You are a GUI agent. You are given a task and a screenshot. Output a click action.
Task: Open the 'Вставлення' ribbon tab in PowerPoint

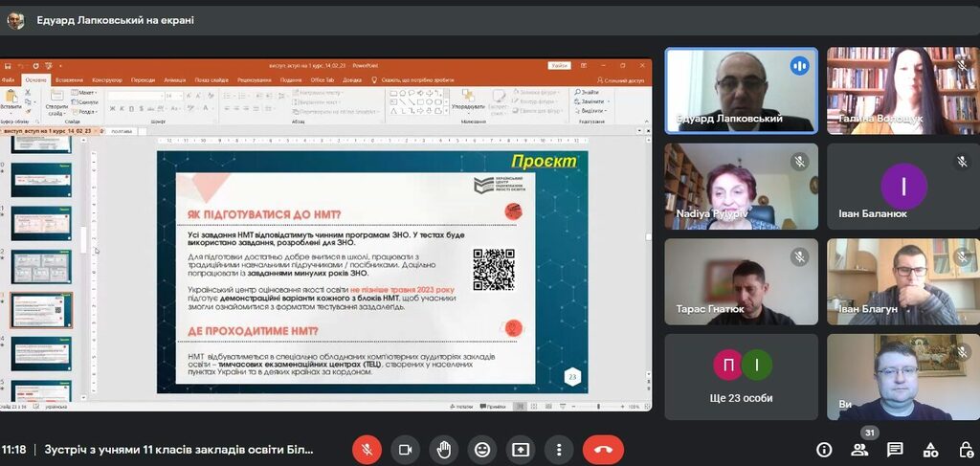(x=69, y=79)
